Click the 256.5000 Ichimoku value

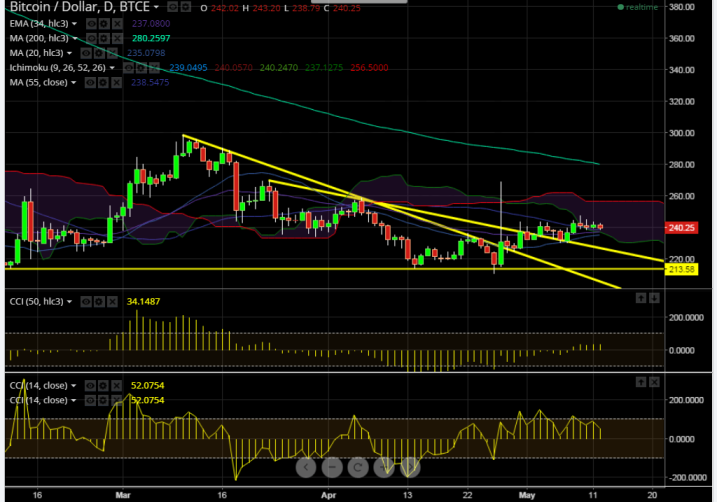(x=369, y=68)
